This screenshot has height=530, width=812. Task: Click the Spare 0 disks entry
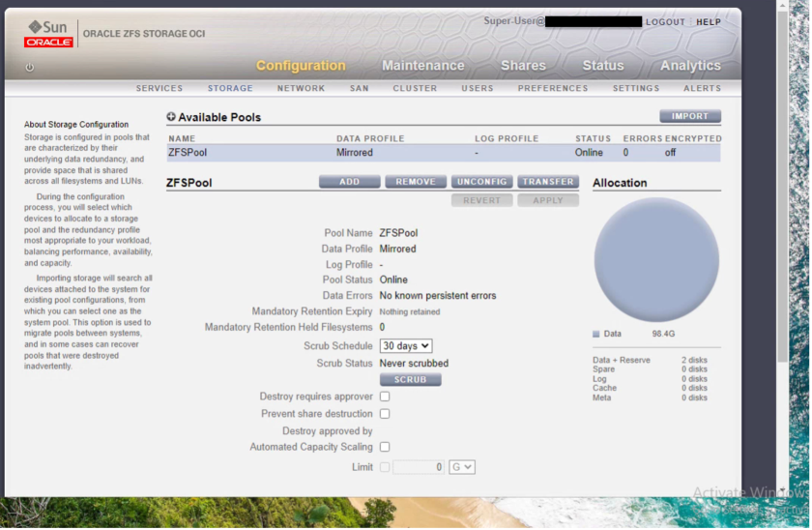650,369
